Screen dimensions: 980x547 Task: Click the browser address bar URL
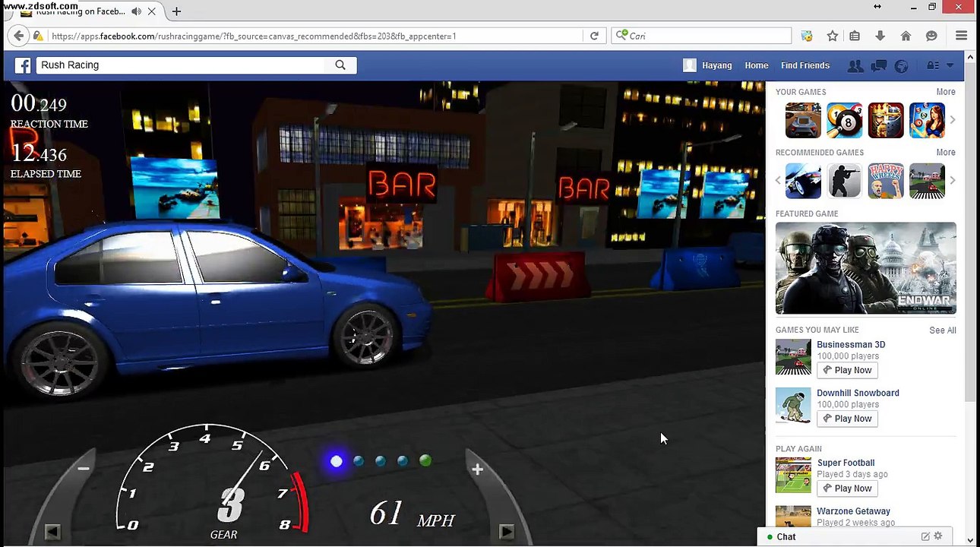[x=254, y=36]
